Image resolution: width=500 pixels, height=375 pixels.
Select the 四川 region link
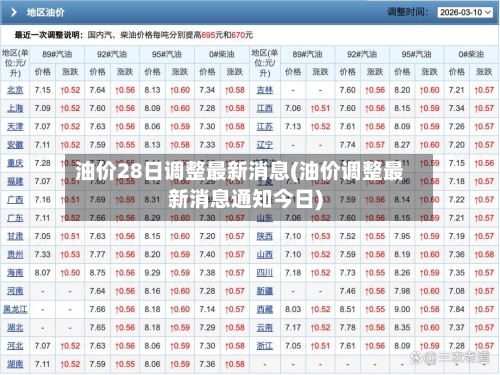(265, 273)
